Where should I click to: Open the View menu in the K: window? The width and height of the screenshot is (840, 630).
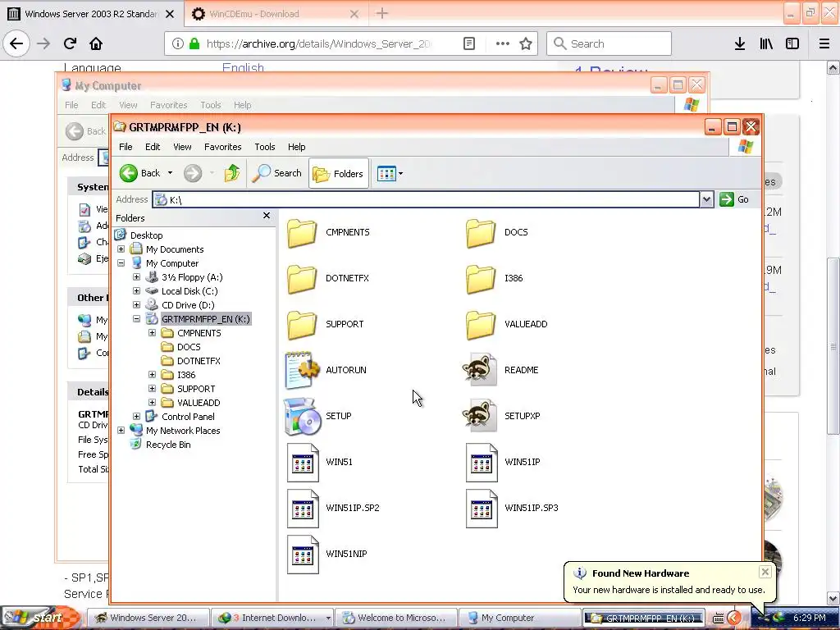[x=182, y=147]
